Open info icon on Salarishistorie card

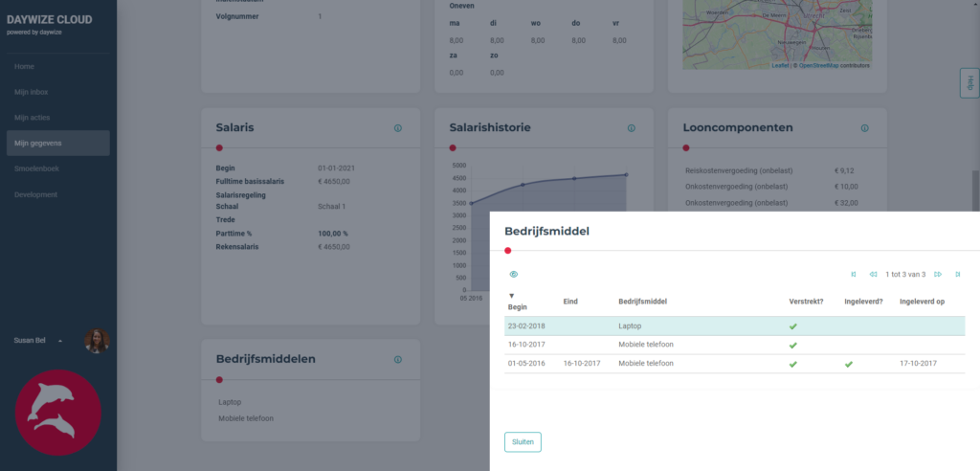(x=631, y=128)
